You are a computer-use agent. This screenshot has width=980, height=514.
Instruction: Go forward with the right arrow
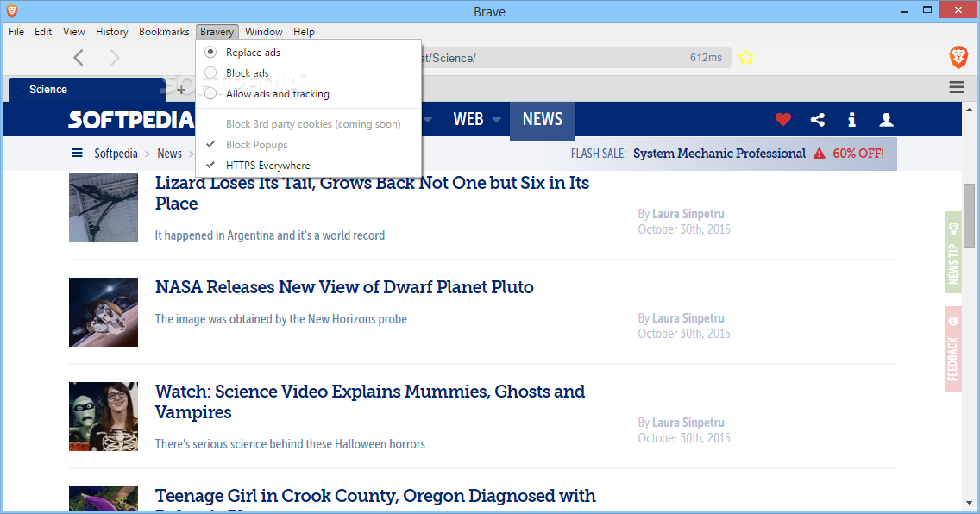pos(115,58)
